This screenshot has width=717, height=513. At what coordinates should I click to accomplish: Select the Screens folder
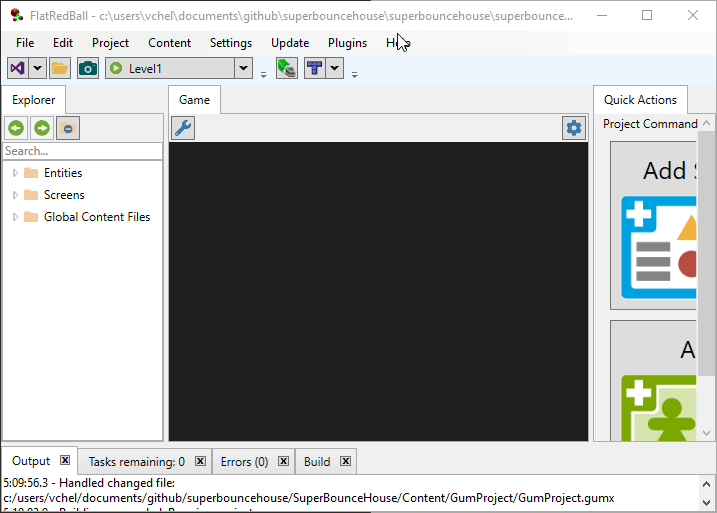[x=54, y=195]
